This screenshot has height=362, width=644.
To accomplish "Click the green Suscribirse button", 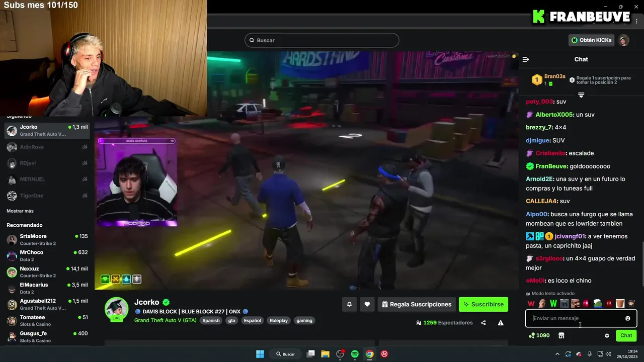I will click(x=484, y=304).
